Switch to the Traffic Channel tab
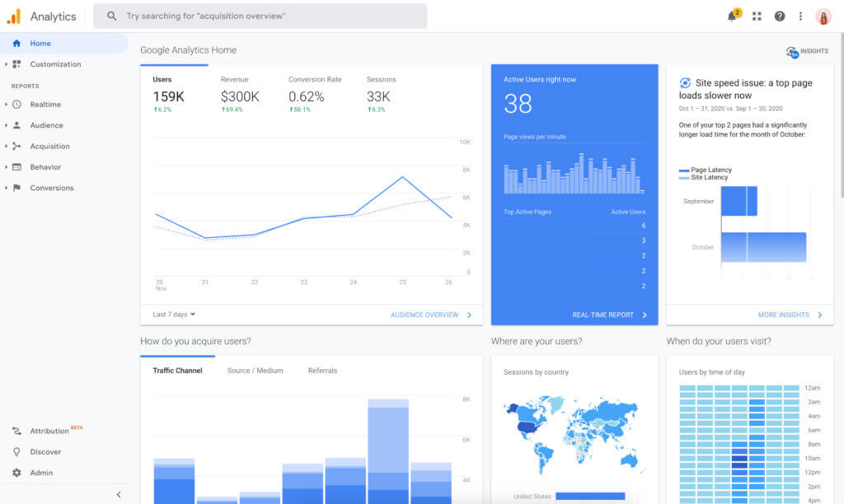 178,371
